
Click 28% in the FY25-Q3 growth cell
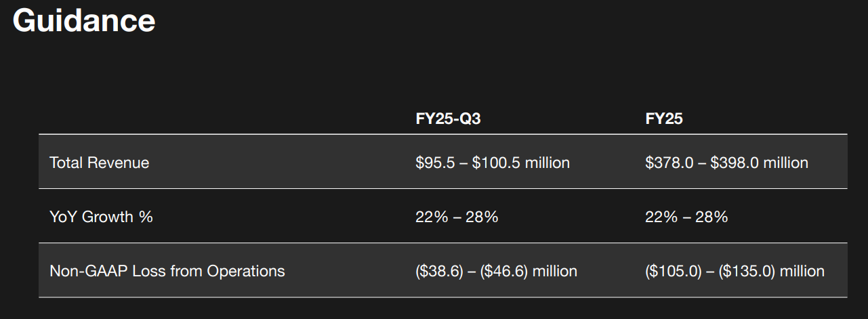[x=484, y=217]
